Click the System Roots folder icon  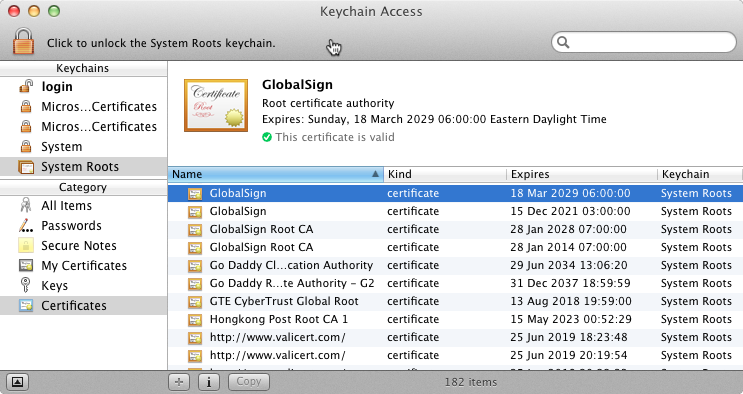[26, 167]
